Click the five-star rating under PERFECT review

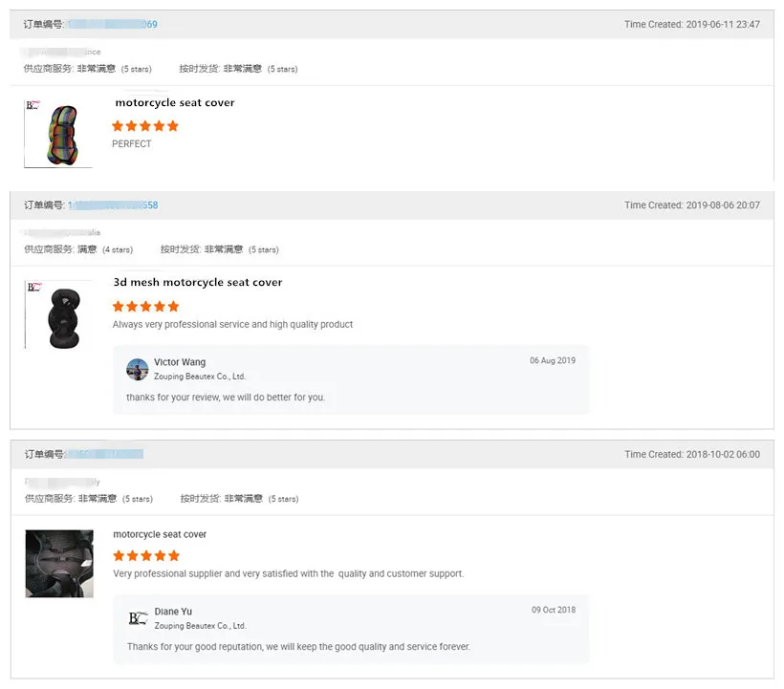(x=145, y=126)
